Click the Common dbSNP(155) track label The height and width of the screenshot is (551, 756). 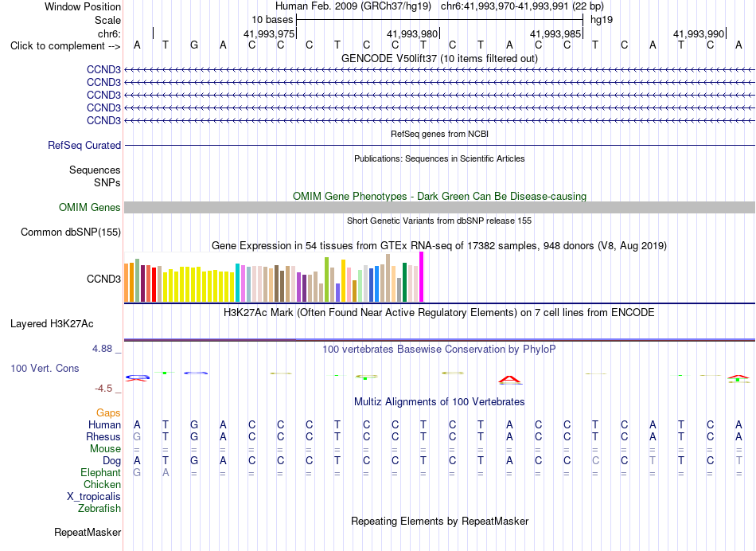71,232
